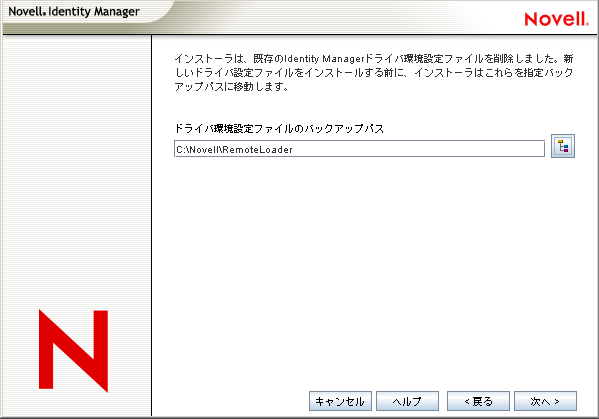The height and width of the screenshot is (419, 599).
Task: Click the Novell Identity Manager title text
Action: tap(74, 11)
